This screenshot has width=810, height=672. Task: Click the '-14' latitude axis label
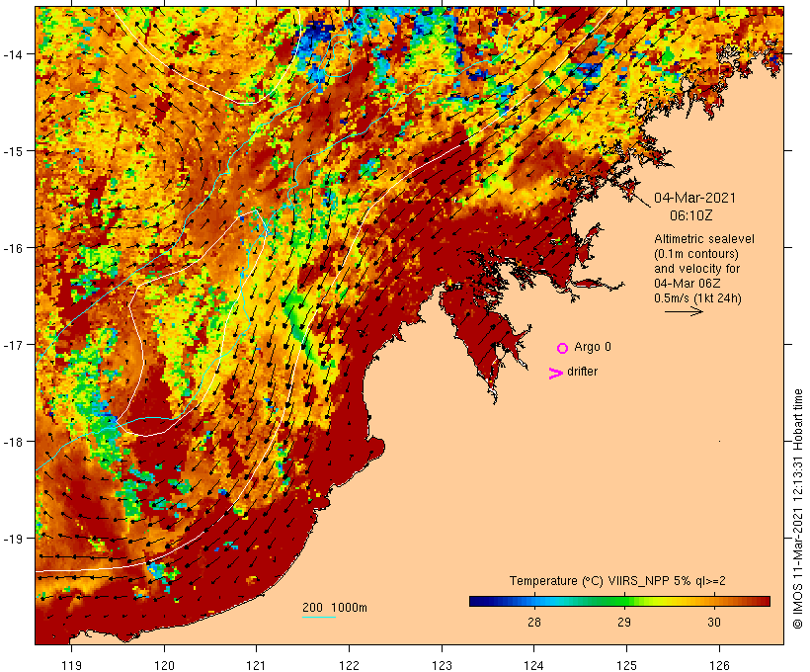12,53
